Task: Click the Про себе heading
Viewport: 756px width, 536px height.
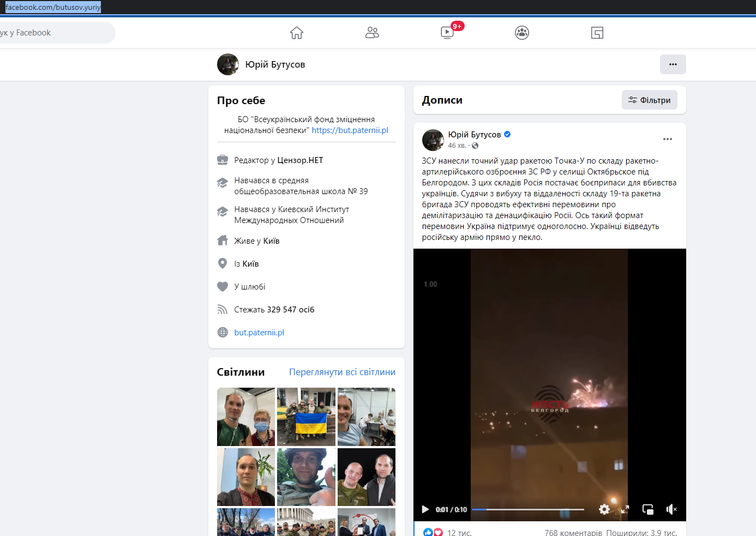Action: tap(241, 100)
